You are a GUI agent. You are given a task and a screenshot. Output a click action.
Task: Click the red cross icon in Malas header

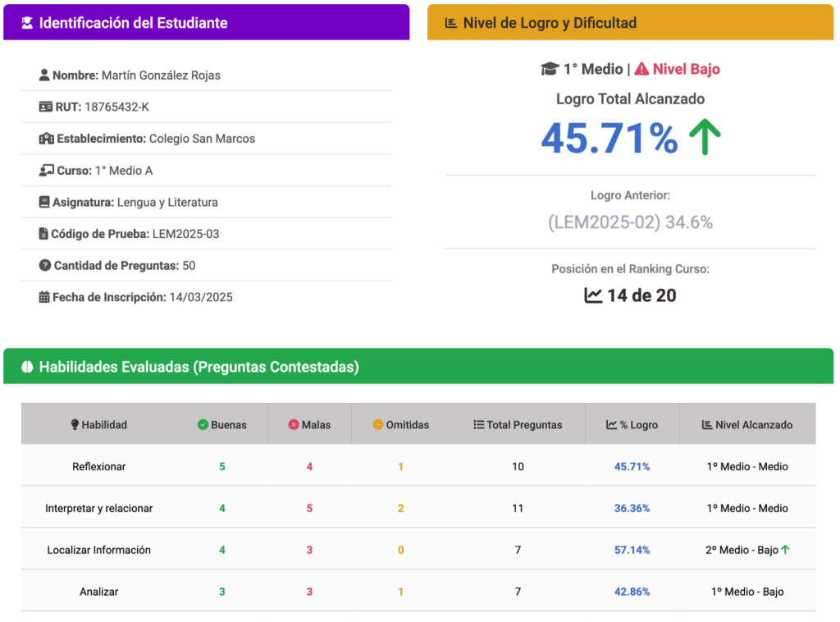pos(293,425)
